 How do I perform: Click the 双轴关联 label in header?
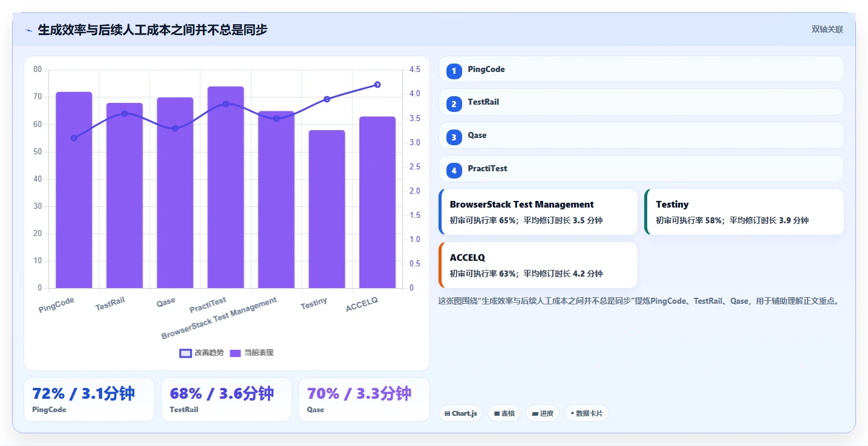tap(827, 30)
